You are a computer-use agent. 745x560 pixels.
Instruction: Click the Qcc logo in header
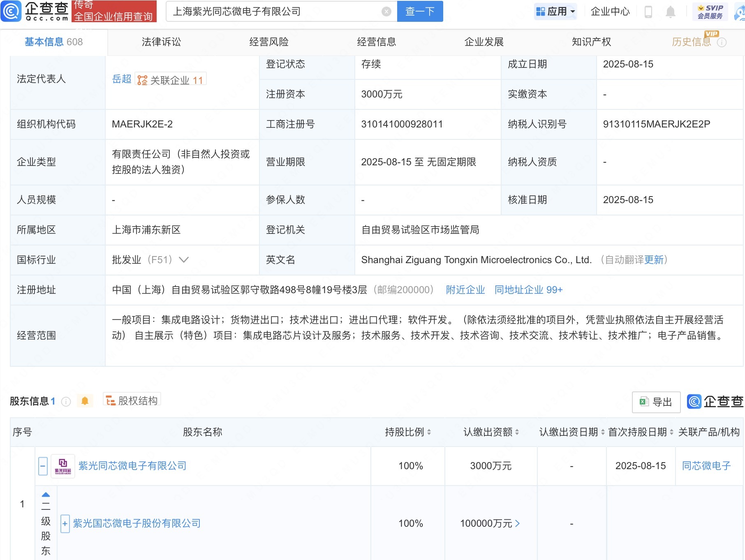coord(35,11)
